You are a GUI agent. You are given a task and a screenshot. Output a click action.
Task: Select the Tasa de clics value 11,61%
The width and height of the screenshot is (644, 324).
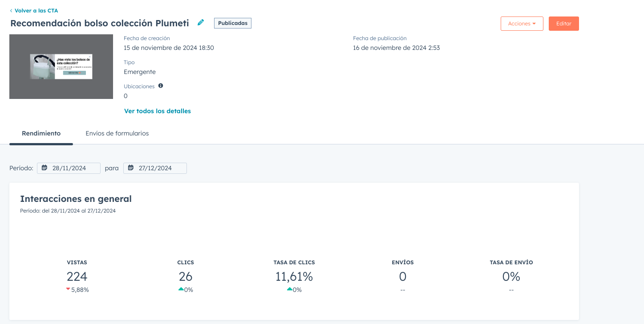(x=294, y=277)
